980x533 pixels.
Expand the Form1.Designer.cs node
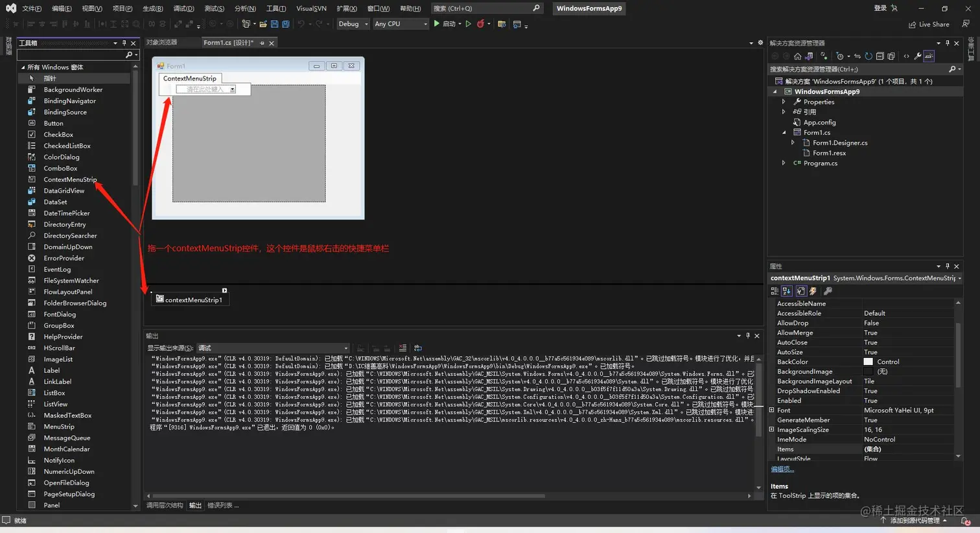793,143
